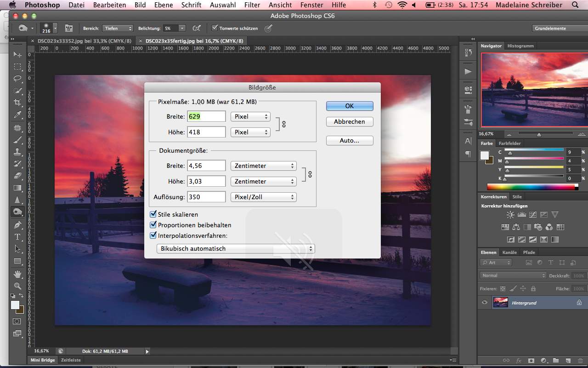Open the Bikubisch automatisch dropdown

[236, 248]
